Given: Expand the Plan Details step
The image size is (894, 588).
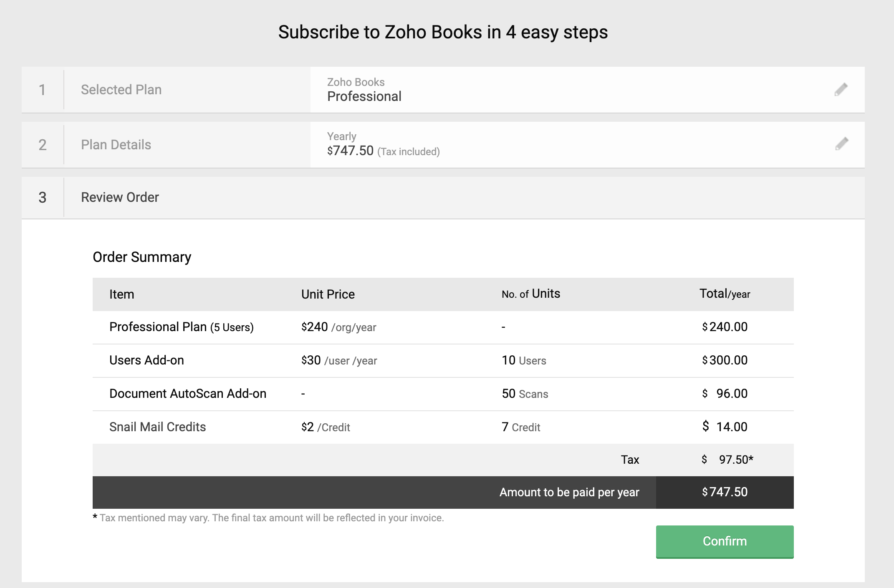Looking at the screenshot, I should point(116,145).
